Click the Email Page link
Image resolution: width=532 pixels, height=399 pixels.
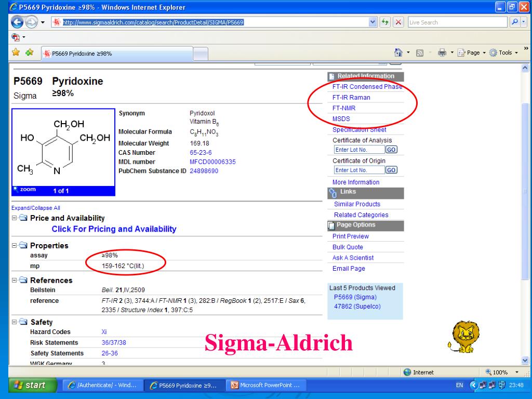tap(349, 269)
